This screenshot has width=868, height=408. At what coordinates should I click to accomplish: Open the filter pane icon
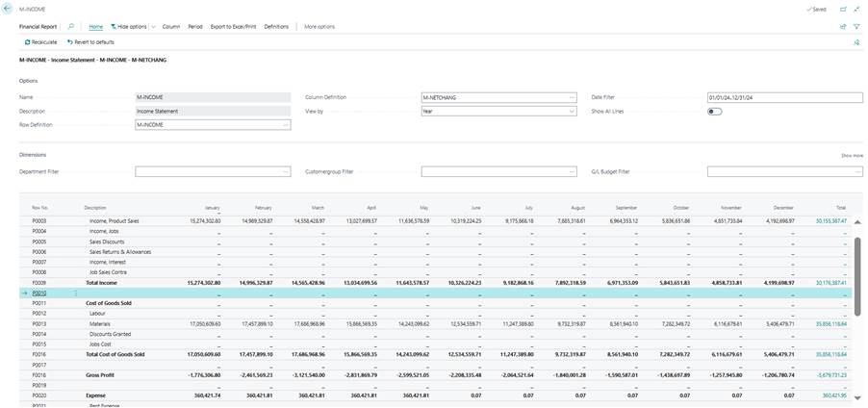coord(856,27)
